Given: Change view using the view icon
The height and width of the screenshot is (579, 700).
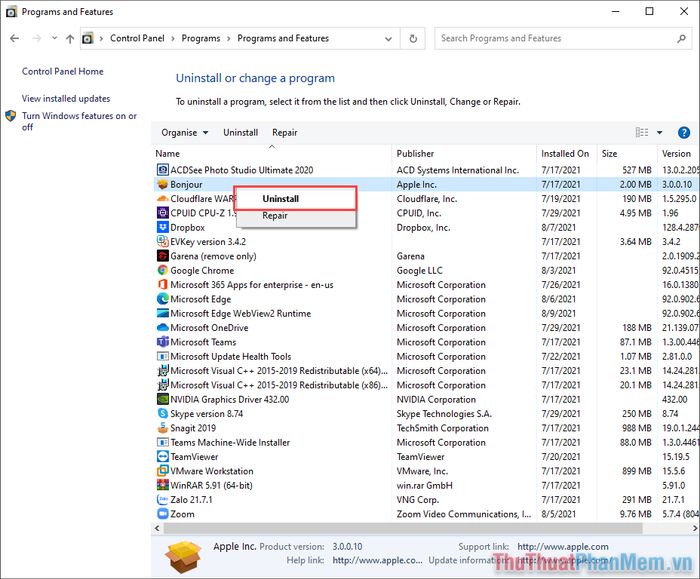Looking at the screenshot, I should pyautogui.click(x=642, y=133).
